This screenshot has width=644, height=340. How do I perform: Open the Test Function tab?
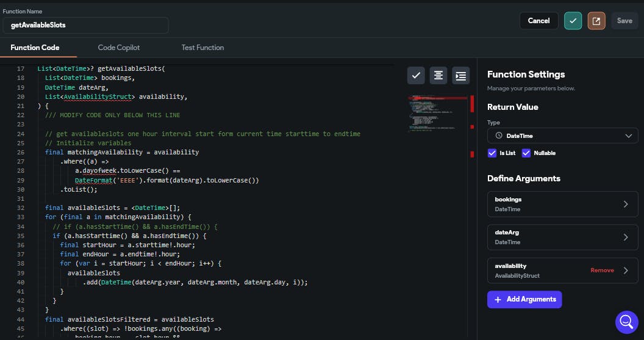pos(202,48)
